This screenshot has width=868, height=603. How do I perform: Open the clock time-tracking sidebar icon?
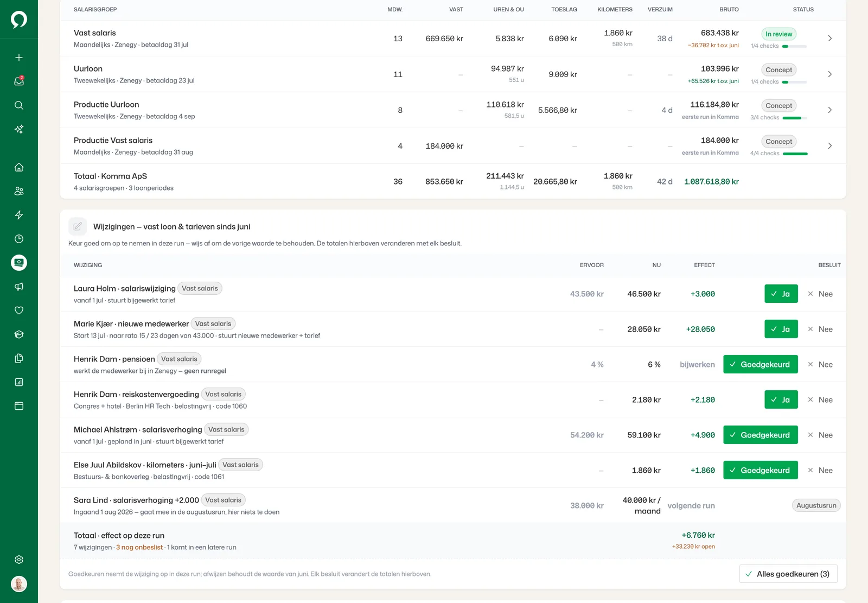[19, 239]
